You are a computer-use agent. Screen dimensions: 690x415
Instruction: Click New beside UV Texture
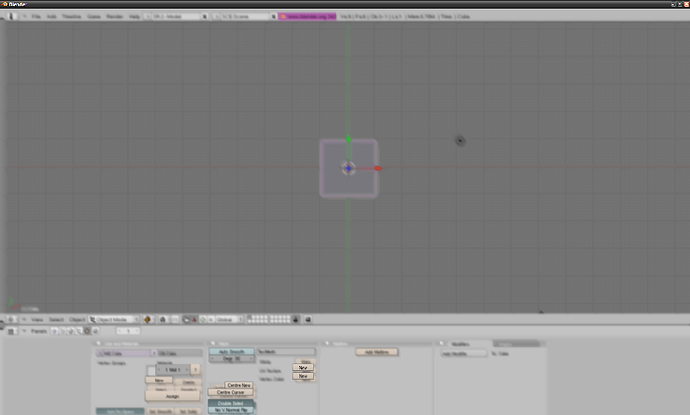[x=303, y=367]
